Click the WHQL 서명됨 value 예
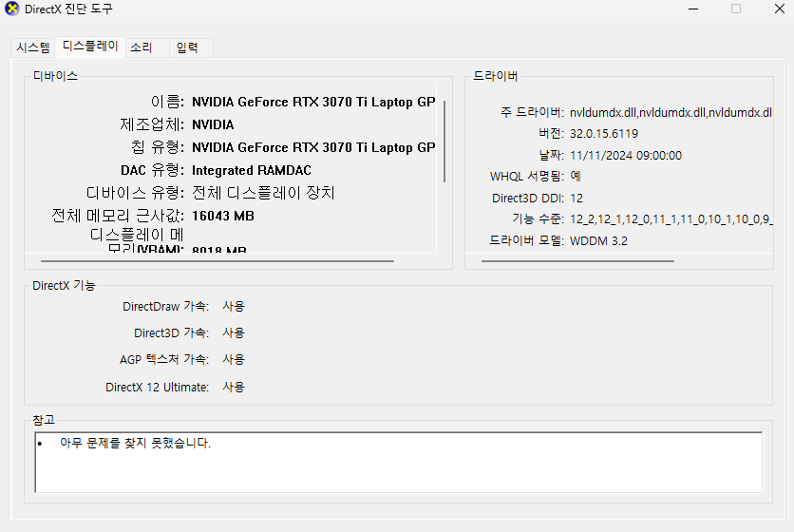This screenshot has height=532, width=794. click(x=576, y=177)
